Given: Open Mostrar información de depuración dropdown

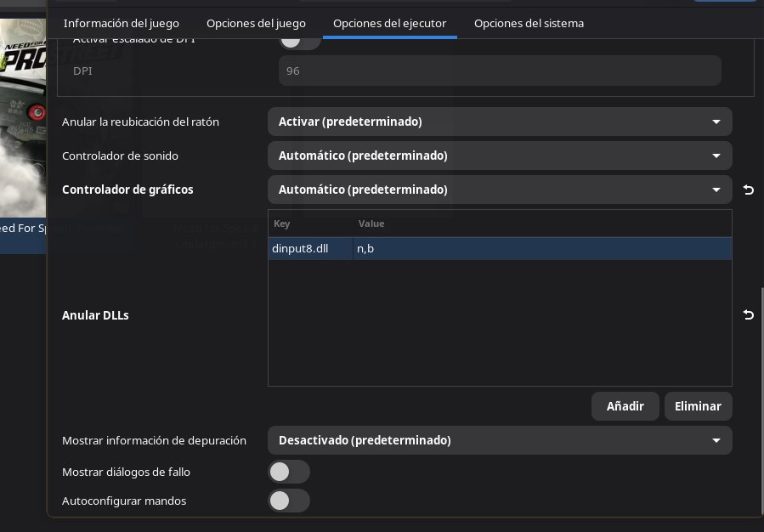Looking at the screenshot, I should coord(500,440).
